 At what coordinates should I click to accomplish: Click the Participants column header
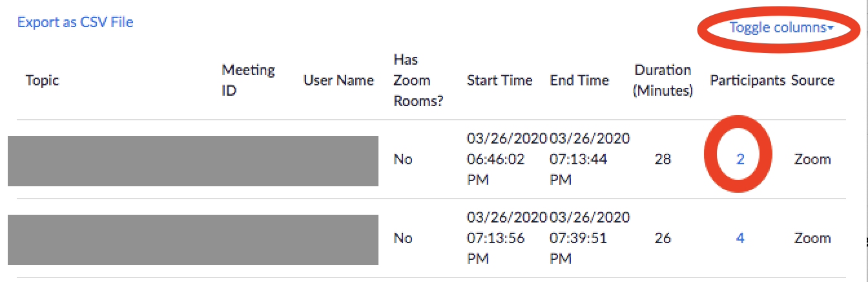pyautogui.click(x=747, y=80)
